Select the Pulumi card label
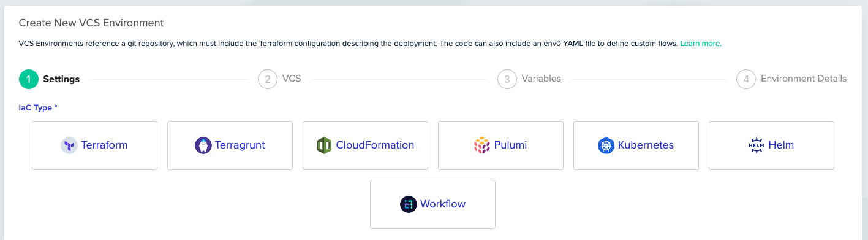 pyautogui.click(x=511, y=145)
